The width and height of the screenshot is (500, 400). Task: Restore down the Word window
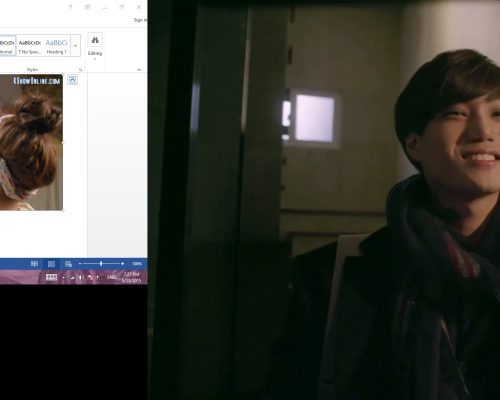pyautogui.click(x=122, y=7)
